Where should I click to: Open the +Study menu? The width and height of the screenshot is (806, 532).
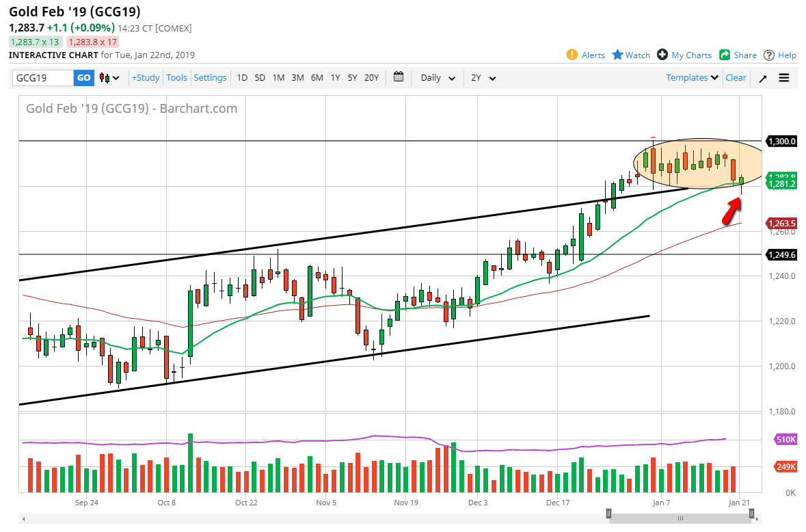[146, 78]
